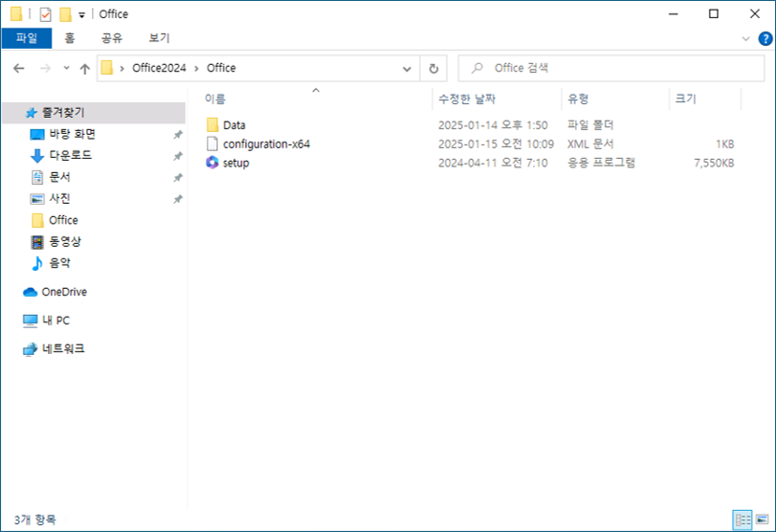Screen dimensions: 776x532
Task: Open 문서 in sidebar
Action: coord(59,177)
